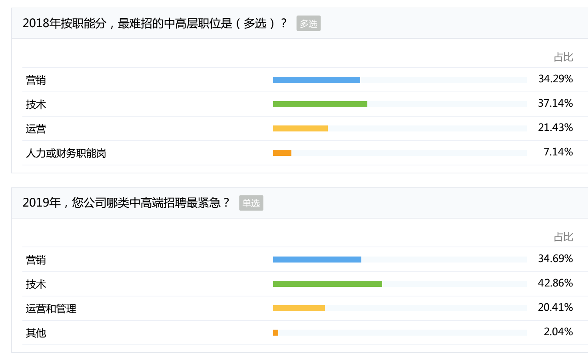Click the 42.86% percentage value
Viewport: 588px width, 364px height.
point(555,283)
